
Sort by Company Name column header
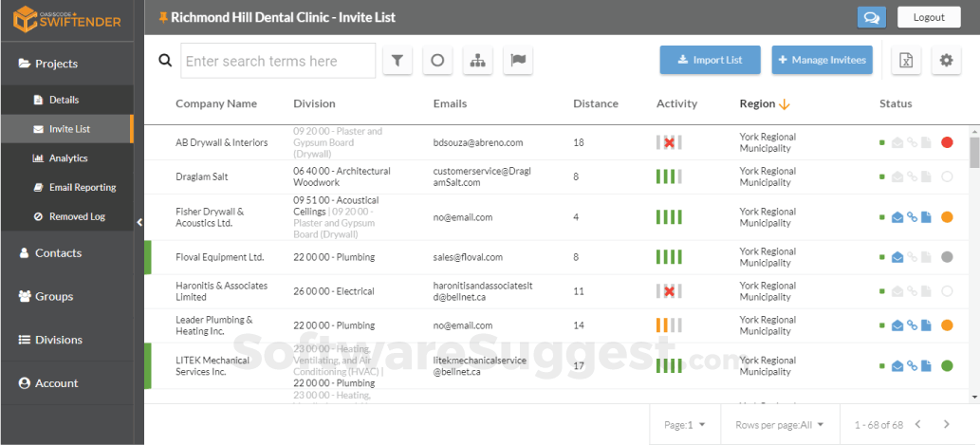[x=216, y=103]
